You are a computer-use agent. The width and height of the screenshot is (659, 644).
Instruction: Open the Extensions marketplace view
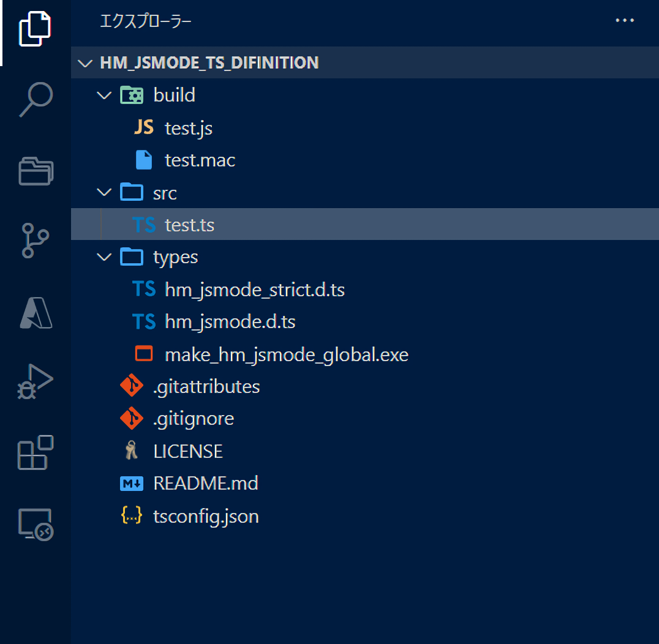[36, 453]
